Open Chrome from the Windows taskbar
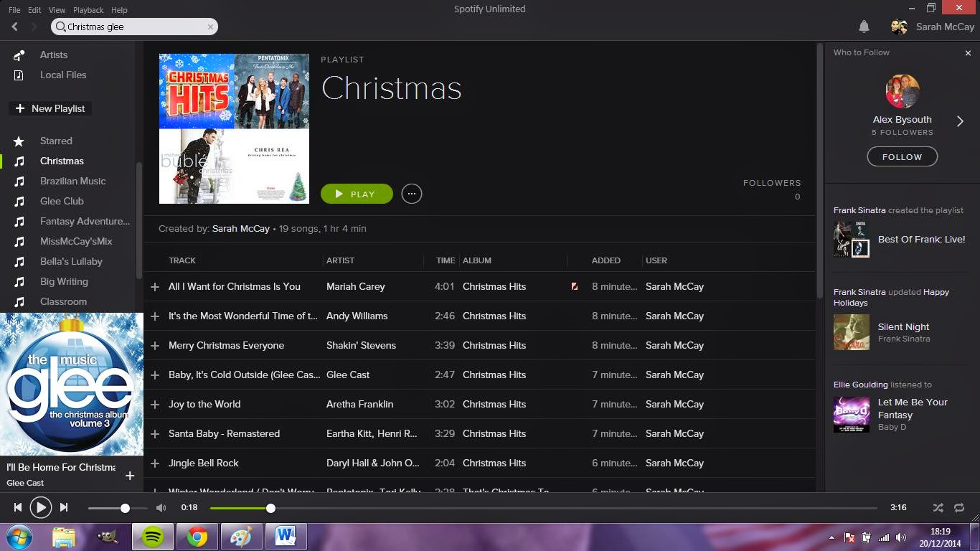 [197, 537]
